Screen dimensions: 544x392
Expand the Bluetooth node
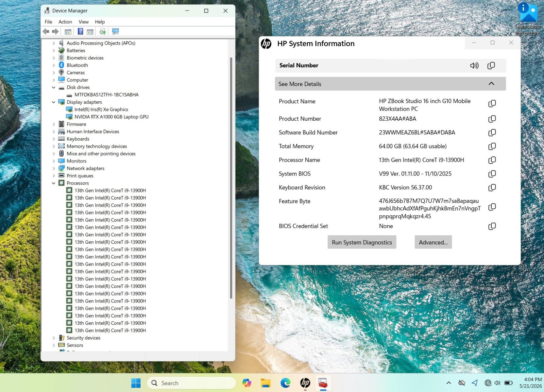[53, 65]
